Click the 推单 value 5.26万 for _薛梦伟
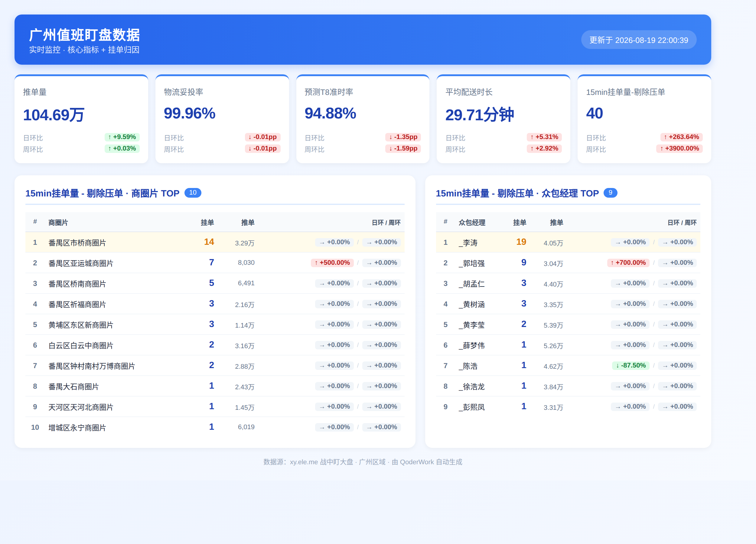This screenshot has width=756, height=544. (x=553, y=345)
